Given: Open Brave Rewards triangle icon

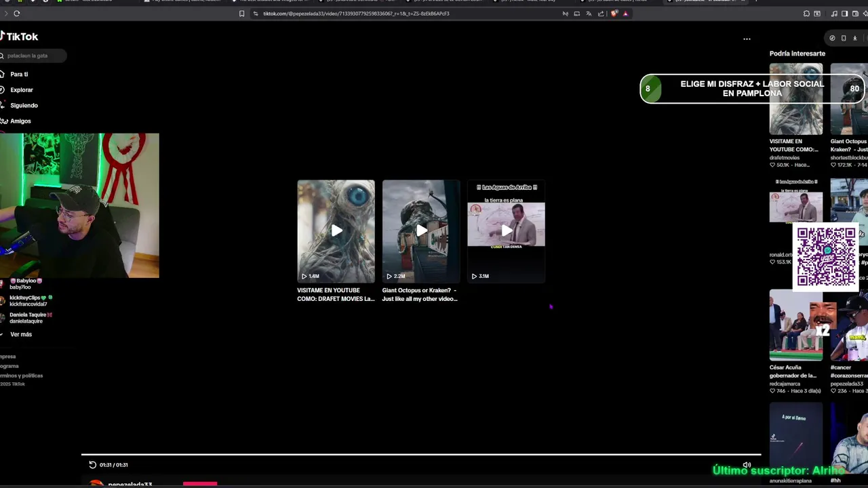Looking at the screenshot, I should (x=625, y=14).
